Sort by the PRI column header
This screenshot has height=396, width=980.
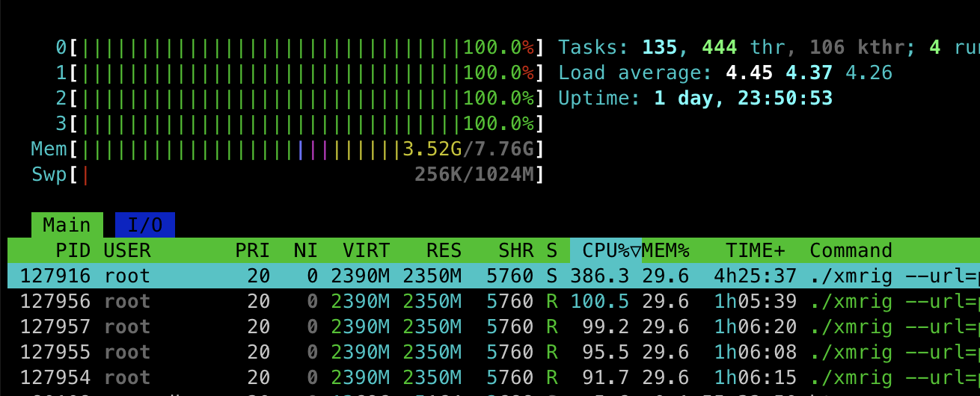tap(252, 250)
